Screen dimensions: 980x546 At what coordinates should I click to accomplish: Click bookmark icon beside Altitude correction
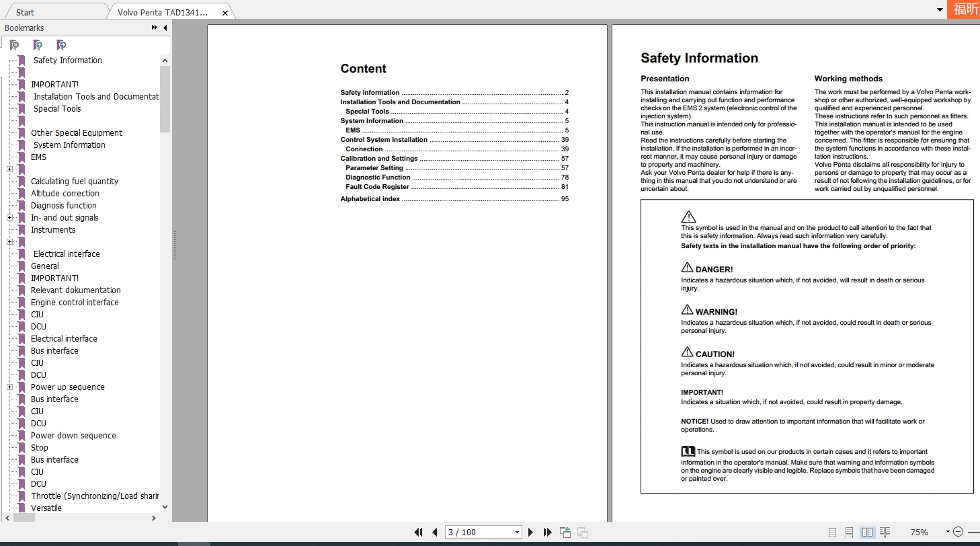click(x=22, y=193)
